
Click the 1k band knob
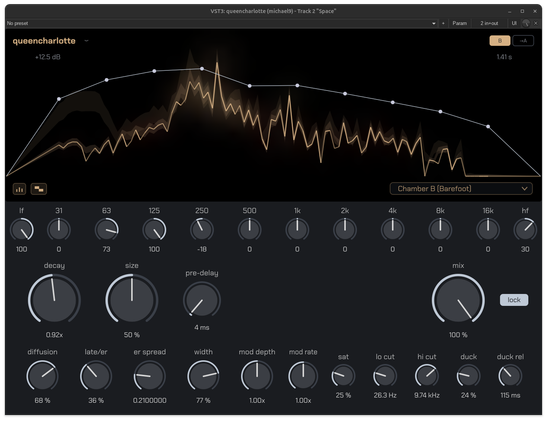pyautogui.click(x=297, y=230)
